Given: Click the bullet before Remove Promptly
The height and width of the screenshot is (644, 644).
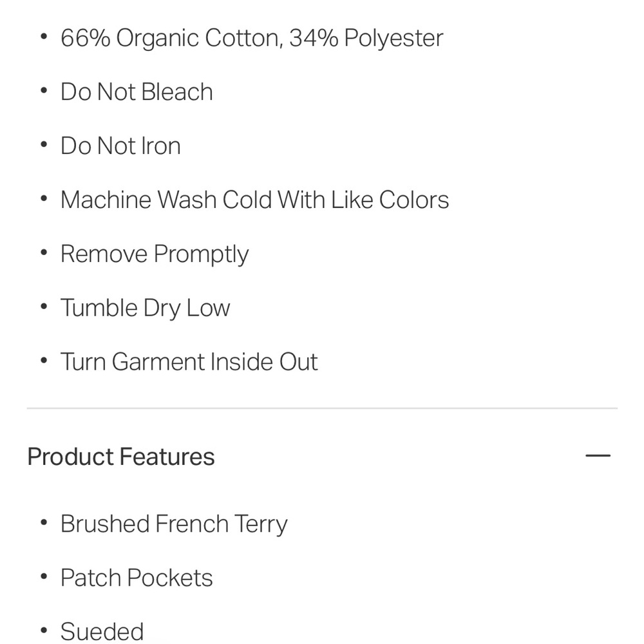Looking at the screenshot, I should click(x=44, y=253).
